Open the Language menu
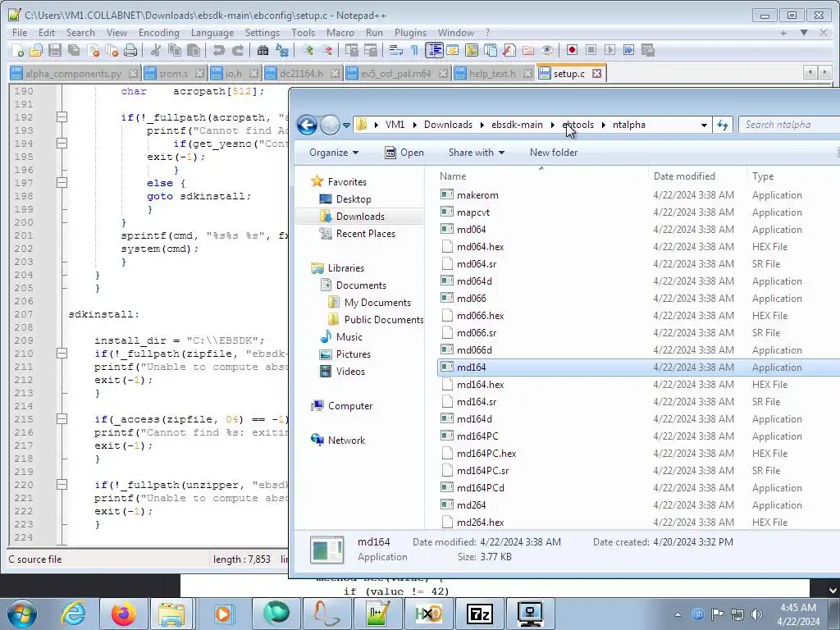 pyautogui.click(x=212, y=33)
